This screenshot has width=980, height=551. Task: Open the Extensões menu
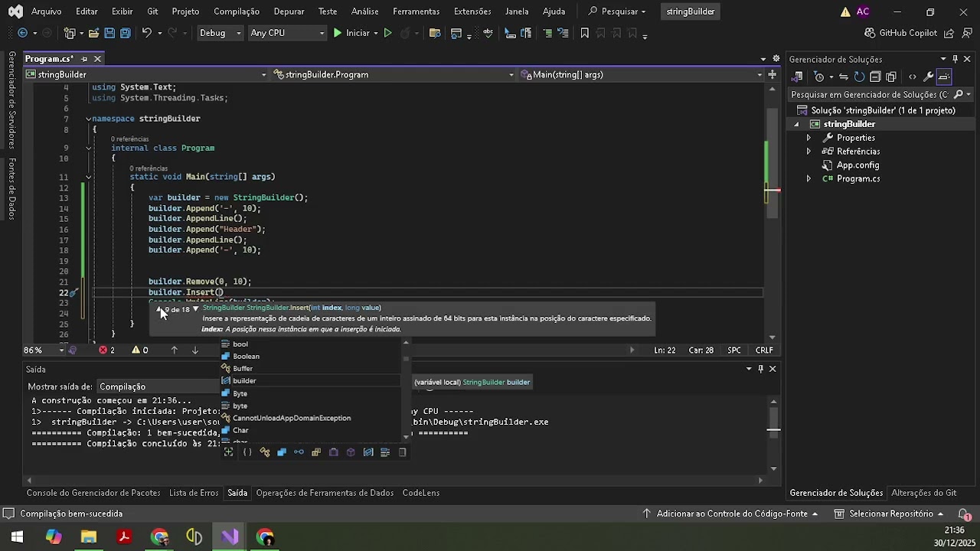[472, 11]
